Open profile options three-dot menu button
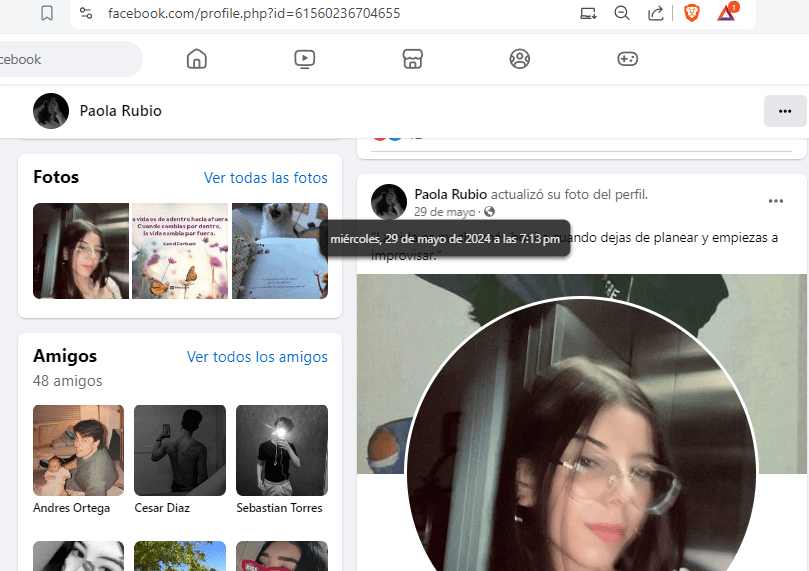 [x=784, y=111]
